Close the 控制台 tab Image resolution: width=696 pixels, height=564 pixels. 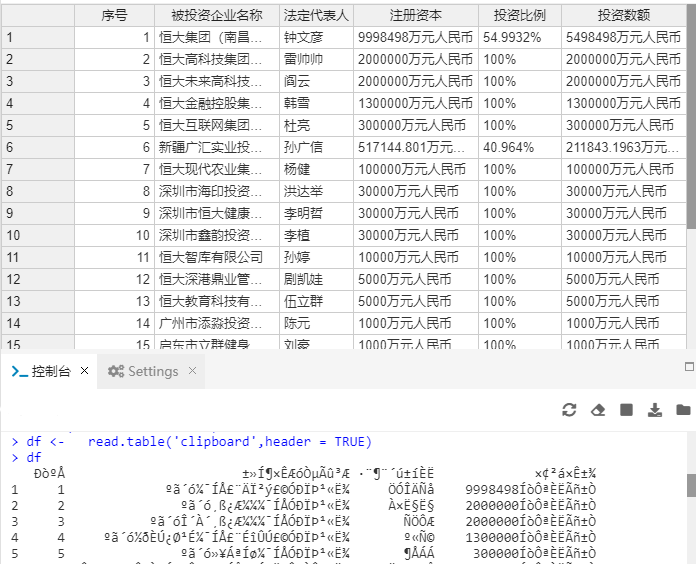tap(84, 370)
